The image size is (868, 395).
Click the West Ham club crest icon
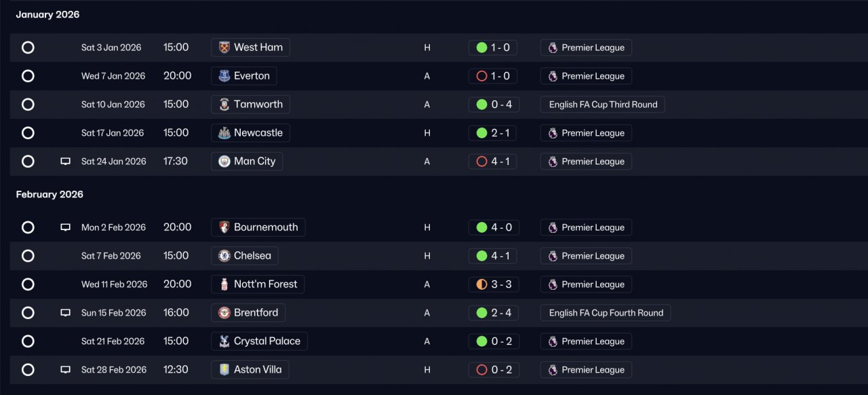pyautogui.click(x=224, y=48)
